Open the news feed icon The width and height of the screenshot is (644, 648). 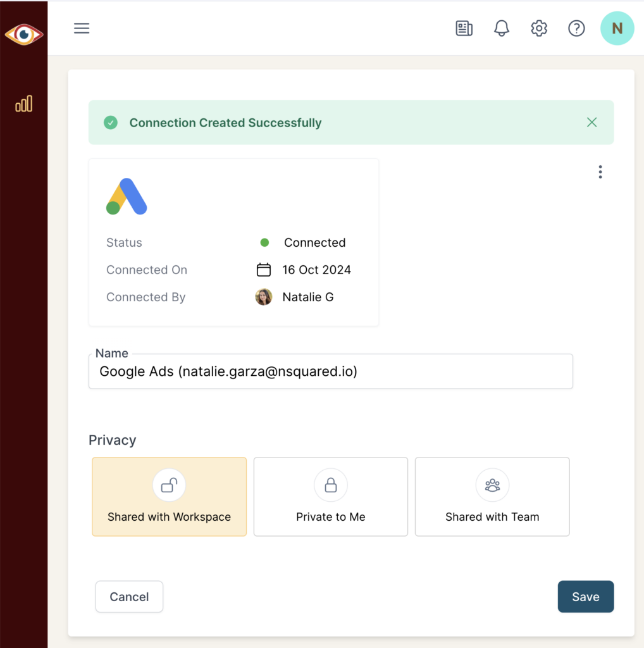point(464,28)
